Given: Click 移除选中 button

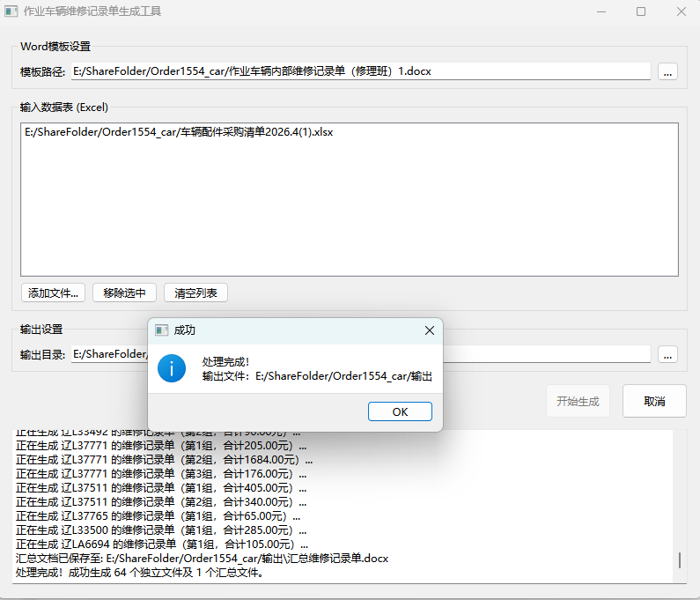Looking at the screenshot, I should [x=124, y=293].
